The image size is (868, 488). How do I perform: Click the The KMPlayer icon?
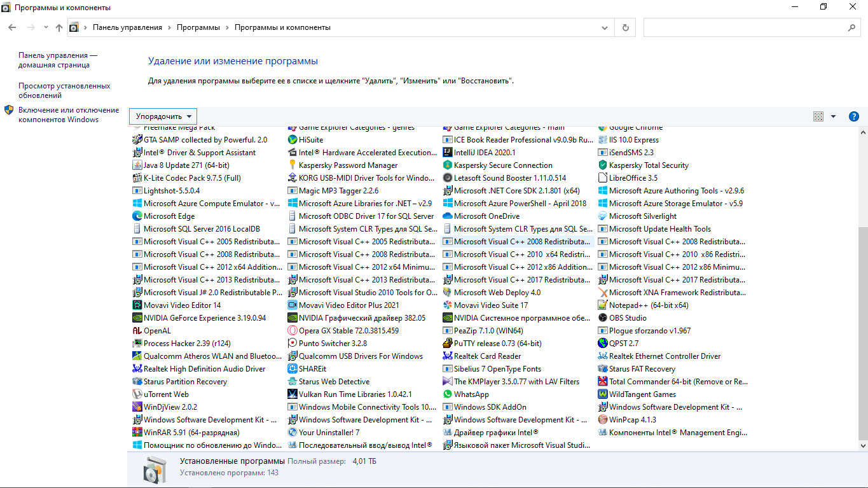coord(448,382)
